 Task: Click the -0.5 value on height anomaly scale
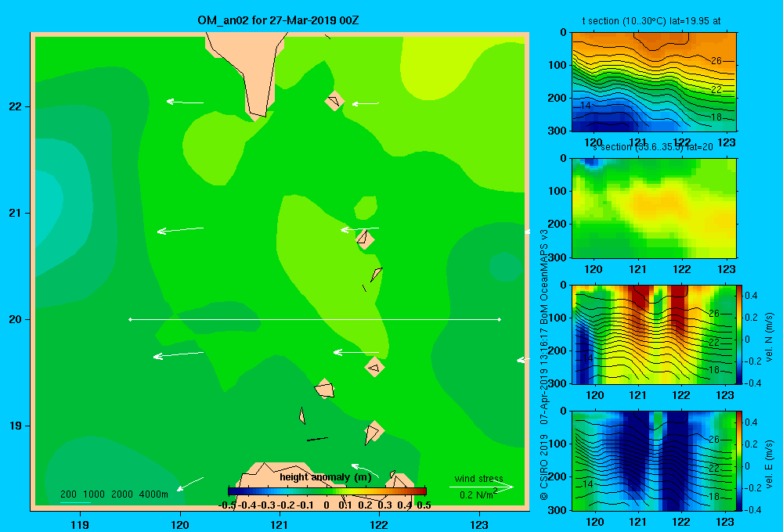(228, 505)
